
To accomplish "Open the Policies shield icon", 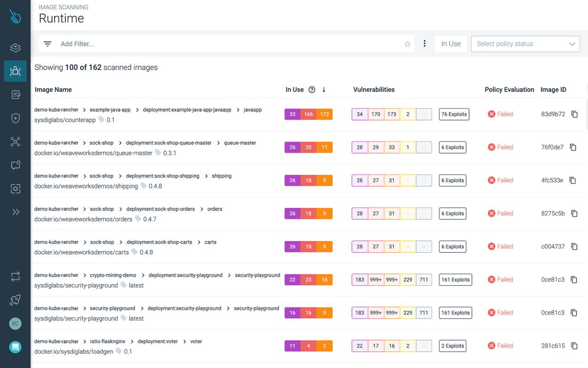I will point(15,118).
